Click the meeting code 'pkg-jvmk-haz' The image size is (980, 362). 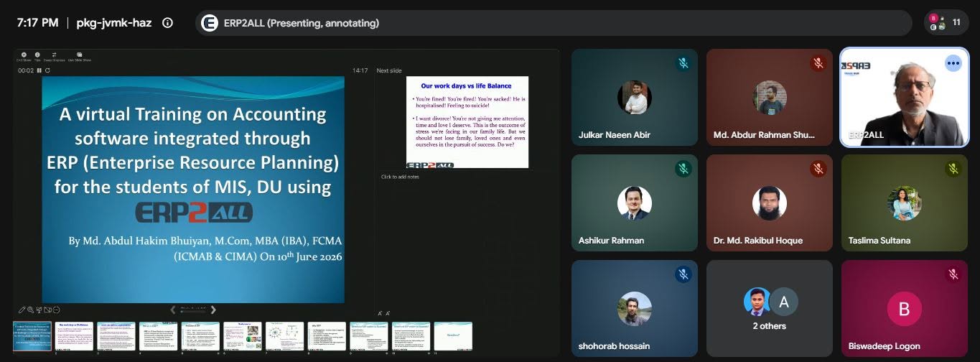(116, 22)
